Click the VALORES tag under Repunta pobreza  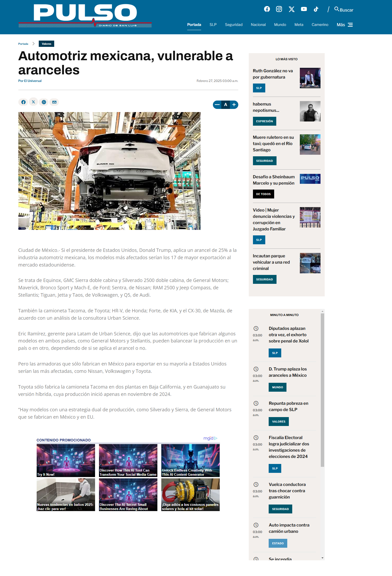(x=279, y=422)
